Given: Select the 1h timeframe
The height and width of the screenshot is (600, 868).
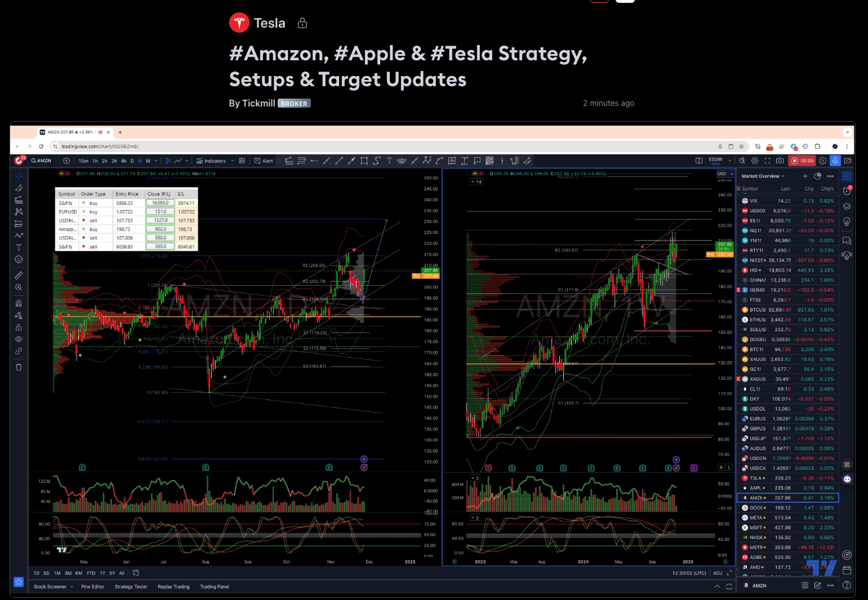Looking at the screenshot, I should [x=95, y=161].
